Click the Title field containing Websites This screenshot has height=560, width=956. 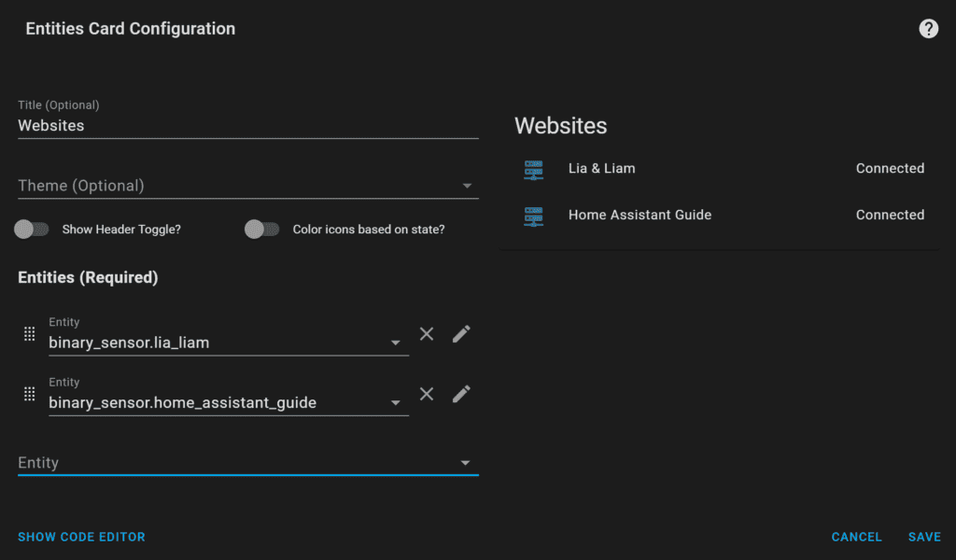pos(248,125)
